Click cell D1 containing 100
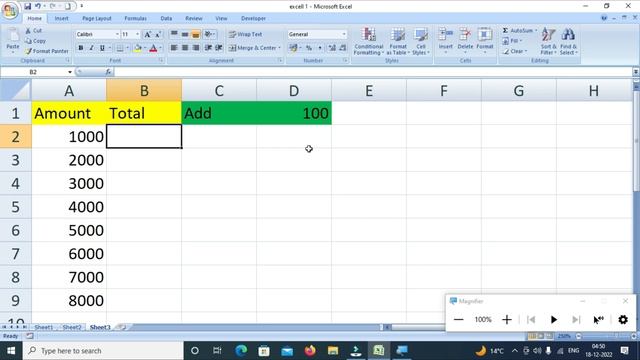Viewport: 640px width, 360px height. point(294,113)
